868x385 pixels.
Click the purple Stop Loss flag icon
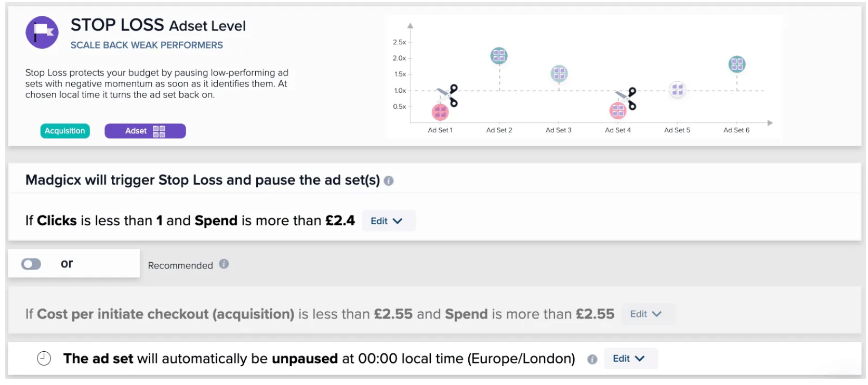[x=42, y=32]
